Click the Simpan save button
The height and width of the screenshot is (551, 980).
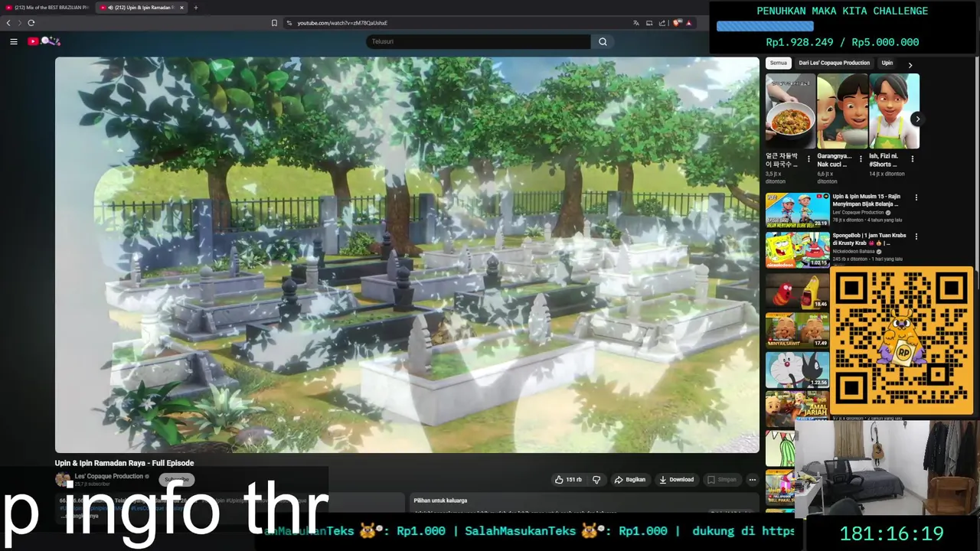721,480
